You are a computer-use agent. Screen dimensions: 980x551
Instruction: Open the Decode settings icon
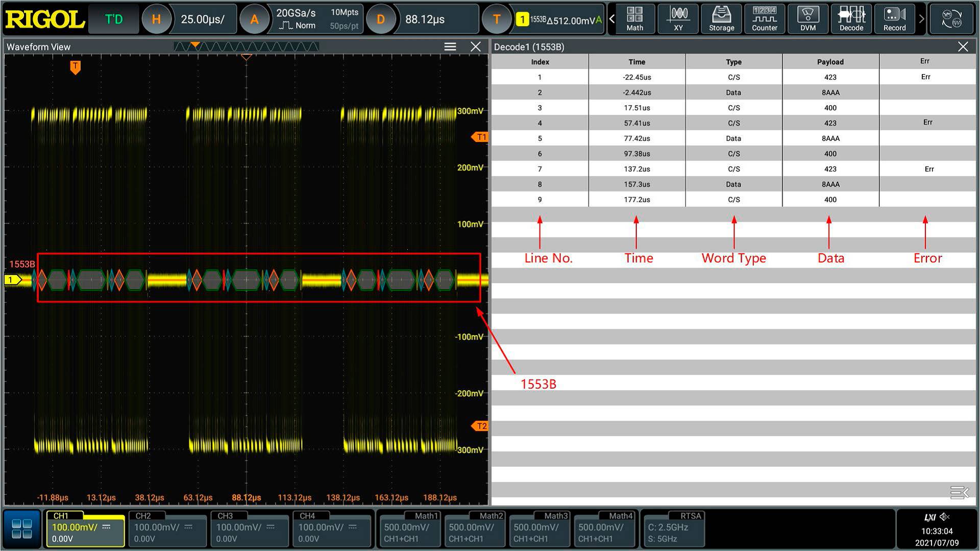point(851,19)
